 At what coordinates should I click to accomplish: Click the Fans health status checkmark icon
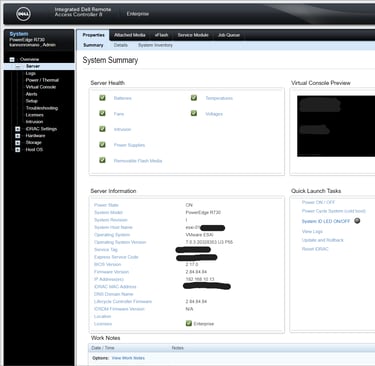click(x=102, y=113)
